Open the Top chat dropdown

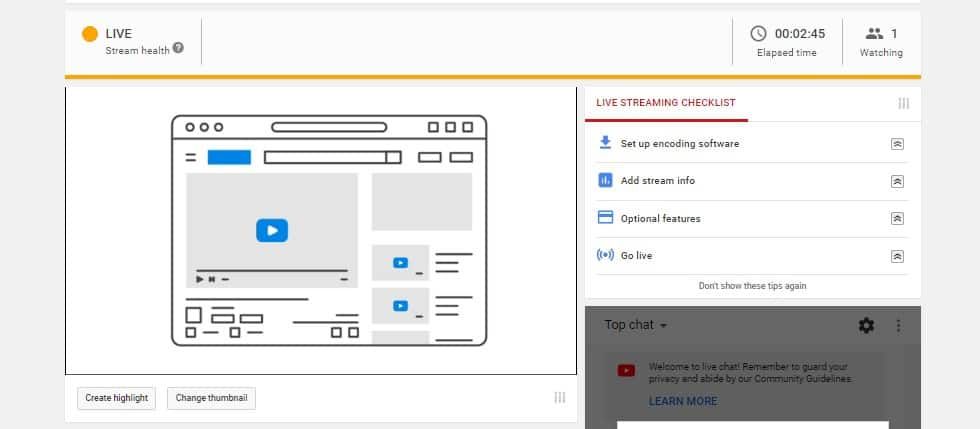coord(636,325)
